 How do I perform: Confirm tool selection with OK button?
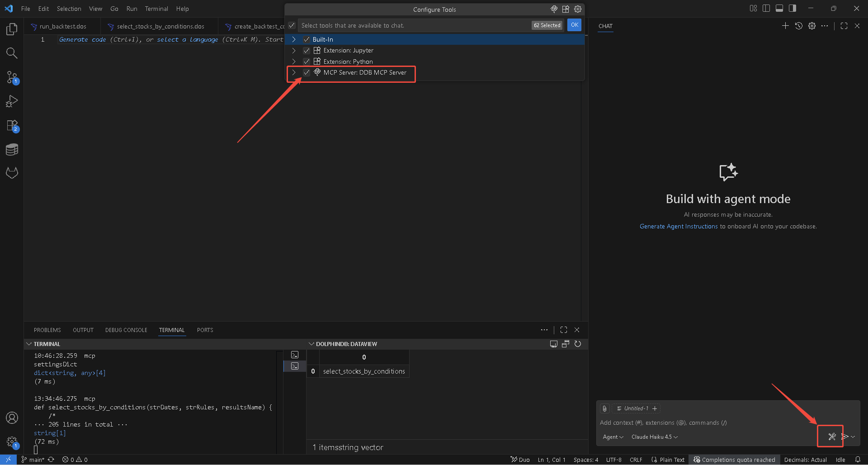pyautogui.click(x=574, y=25)
